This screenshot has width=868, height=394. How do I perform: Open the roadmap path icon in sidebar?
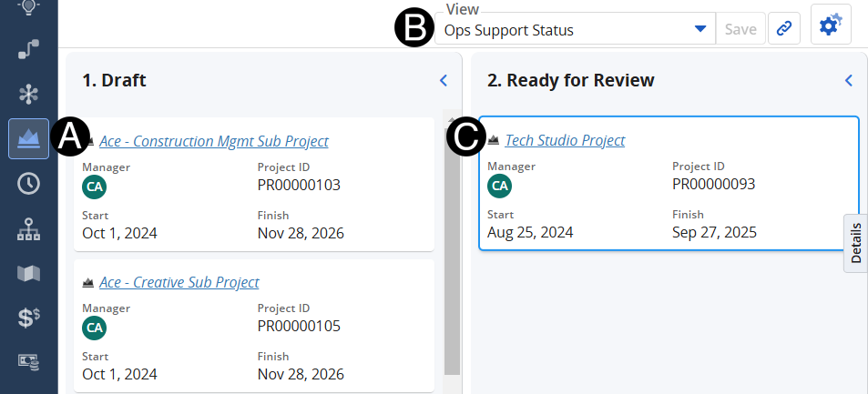(x=28, y=49)
